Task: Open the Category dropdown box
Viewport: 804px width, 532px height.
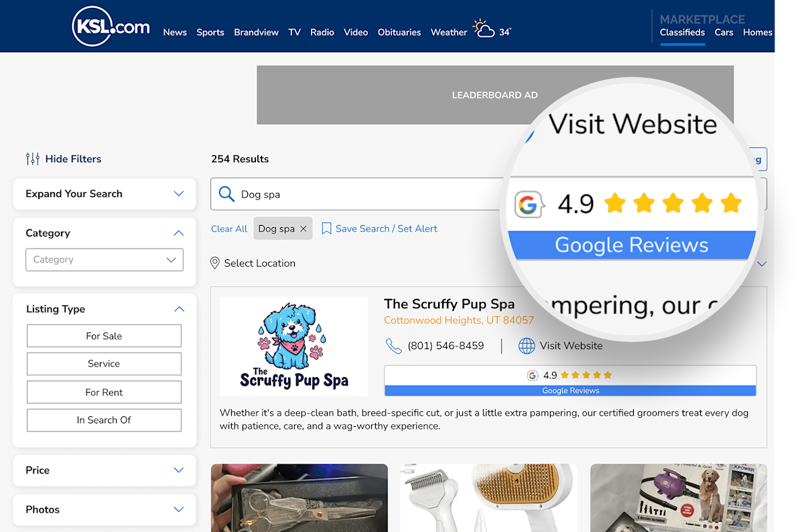Action: 104,260
